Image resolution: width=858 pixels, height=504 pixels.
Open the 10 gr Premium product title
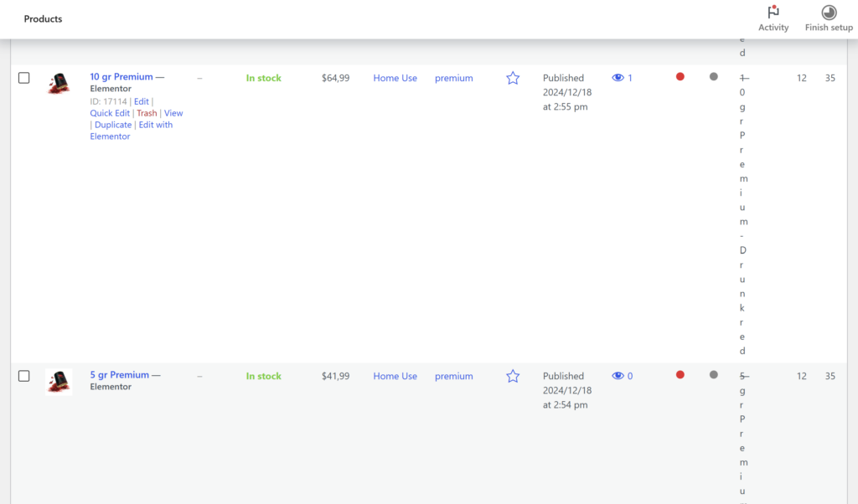(121, 76)
